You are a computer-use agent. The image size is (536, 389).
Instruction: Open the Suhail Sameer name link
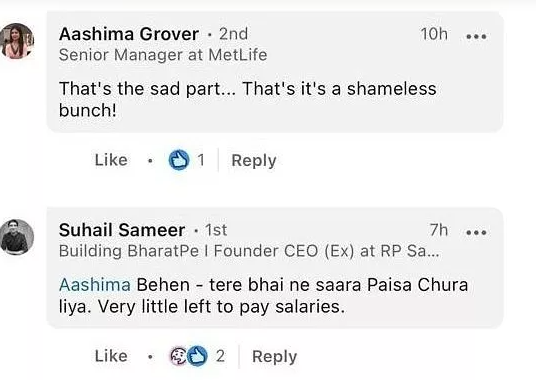click(x=122, y=230)
